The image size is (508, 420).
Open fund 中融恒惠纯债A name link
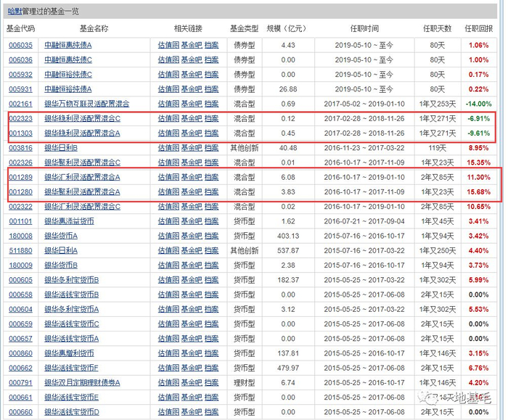[68, 45]
